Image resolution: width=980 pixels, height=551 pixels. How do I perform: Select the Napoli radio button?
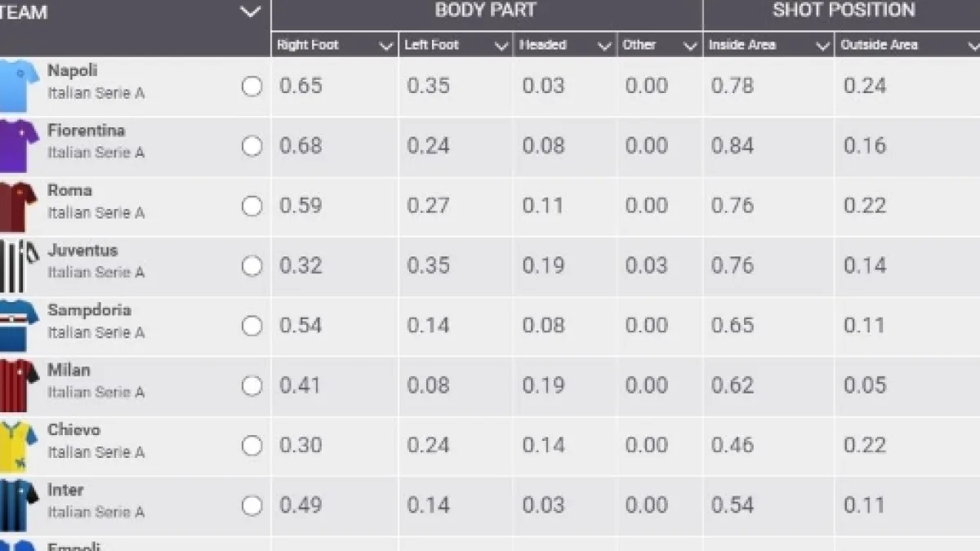(252, 86)
